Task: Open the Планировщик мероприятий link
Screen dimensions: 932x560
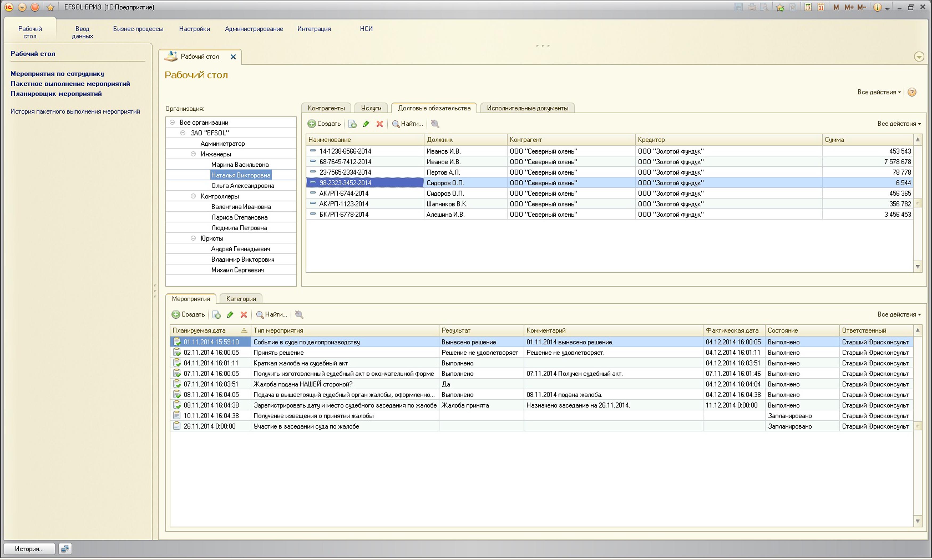Action: pyautogui.click(x=56, y=94)
